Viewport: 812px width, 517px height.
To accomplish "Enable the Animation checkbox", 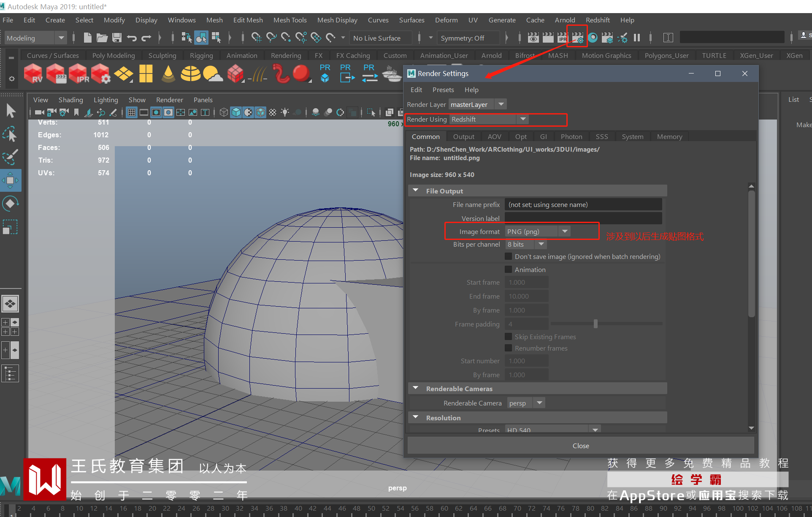I will 509,269.
